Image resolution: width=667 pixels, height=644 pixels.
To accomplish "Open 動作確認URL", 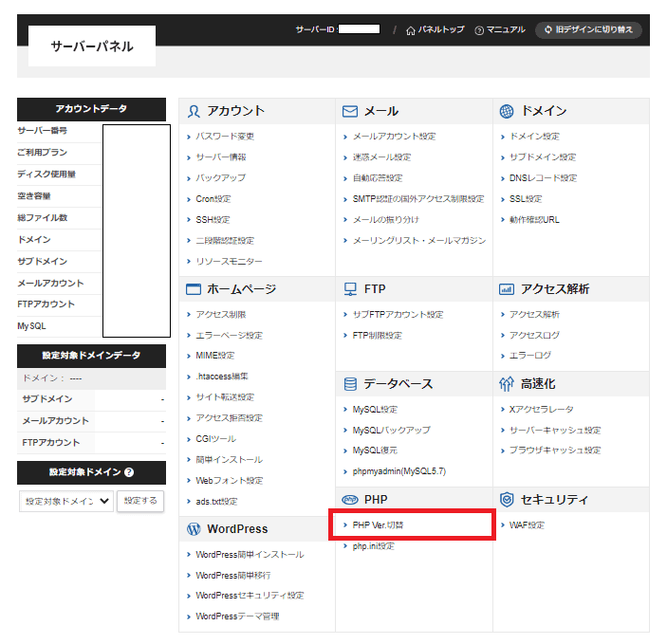I will click(534, 220).
